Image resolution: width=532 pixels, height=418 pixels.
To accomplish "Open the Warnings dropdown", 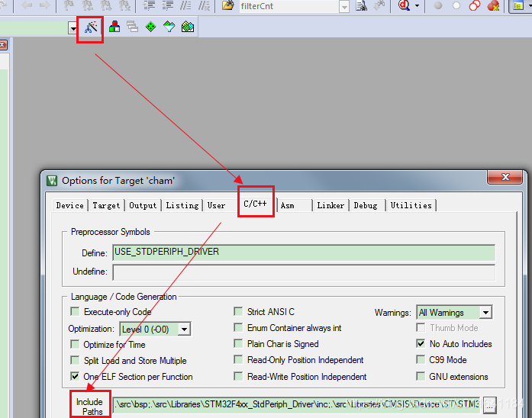I will (x=485, y=312).
